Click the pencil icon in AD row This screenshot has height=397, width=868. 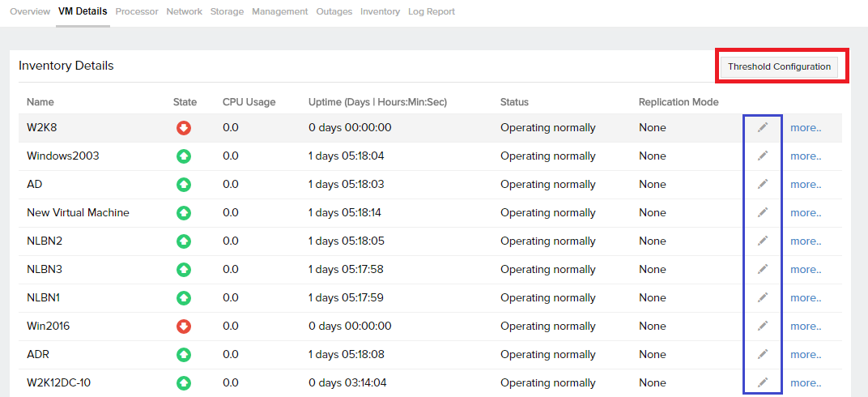[x=762, y=185]
